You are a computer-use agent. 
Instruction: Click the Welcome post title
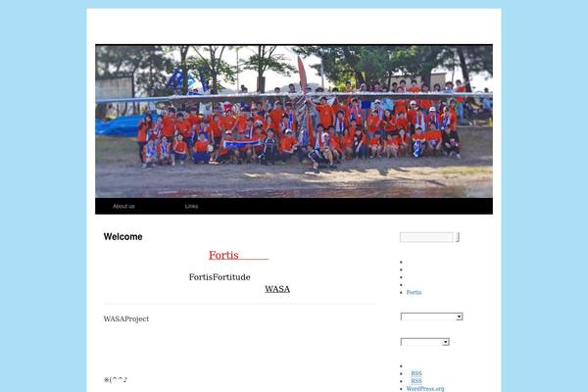click(123, 237)
